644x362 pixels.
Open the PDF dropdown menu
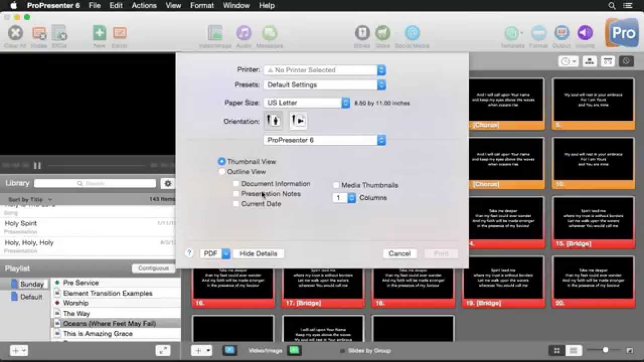(215, 253)
